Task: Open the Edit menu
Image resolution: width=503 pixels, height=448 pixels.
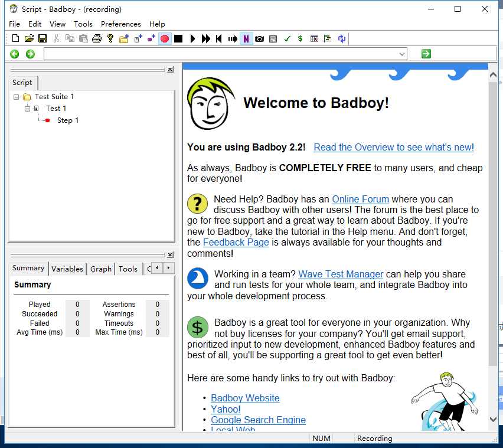Action: coord(35,24)
